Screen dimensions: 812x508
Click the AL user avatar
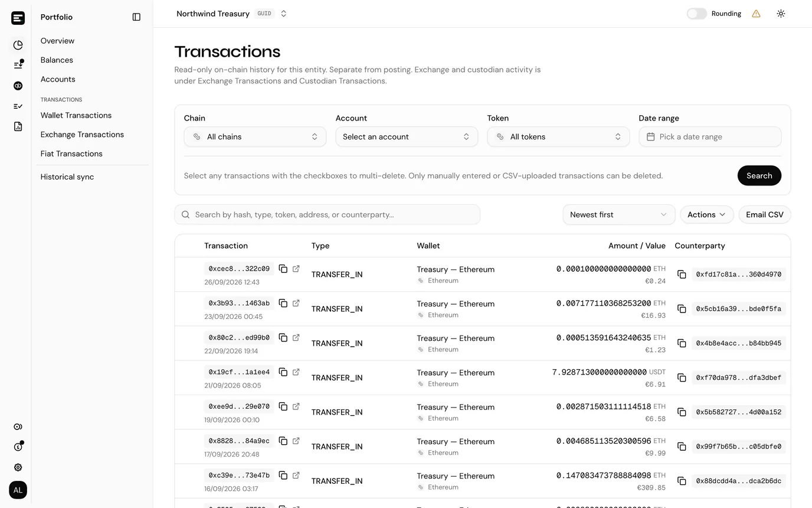click(18, 490)
